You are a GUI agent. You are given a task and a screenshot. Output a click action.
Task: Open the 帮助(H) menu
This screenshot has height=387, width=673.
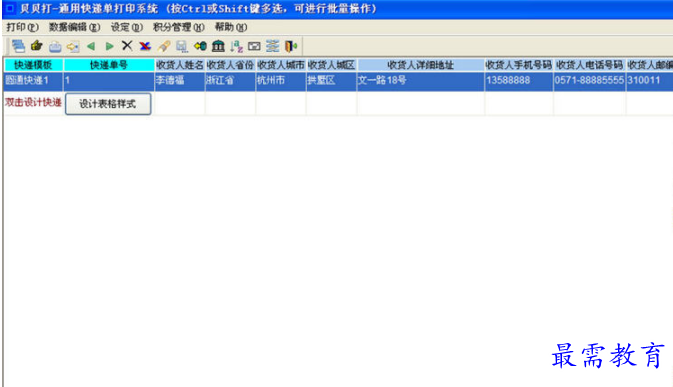click(x=231, y=27)
